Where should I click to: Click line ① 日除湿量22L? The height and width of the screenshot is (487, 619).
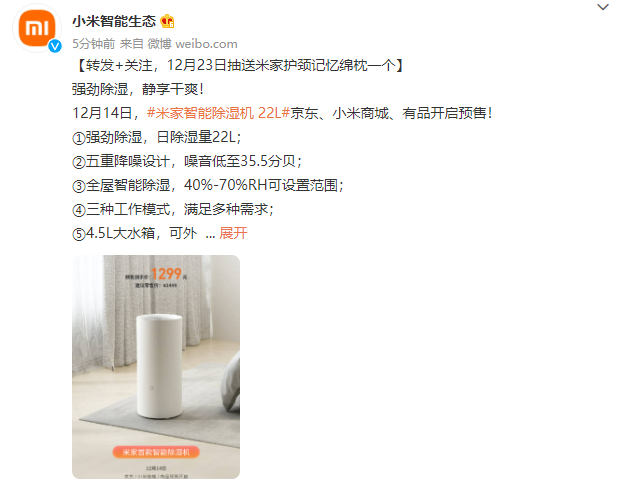click(157, 137)
